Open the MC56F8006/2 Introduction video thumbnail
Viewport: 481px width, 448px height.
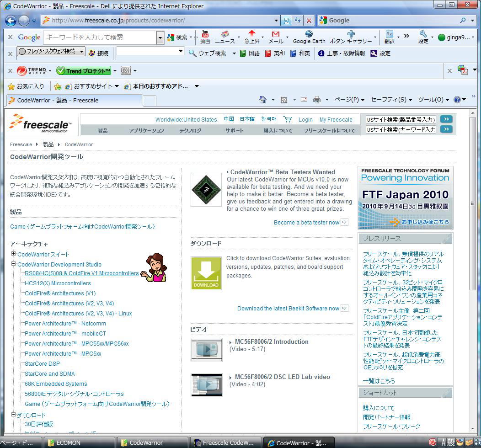(x=207, y=350)
